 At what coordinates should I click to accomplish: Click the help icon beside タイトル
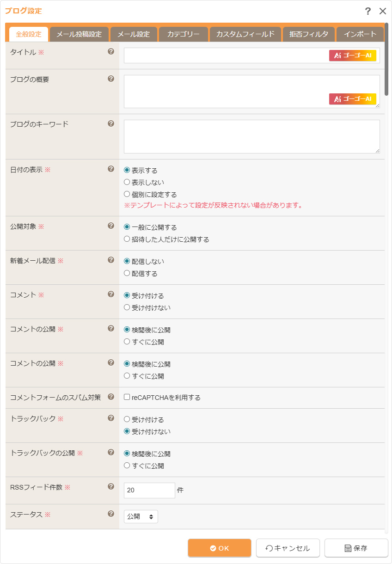pos(111,52)
